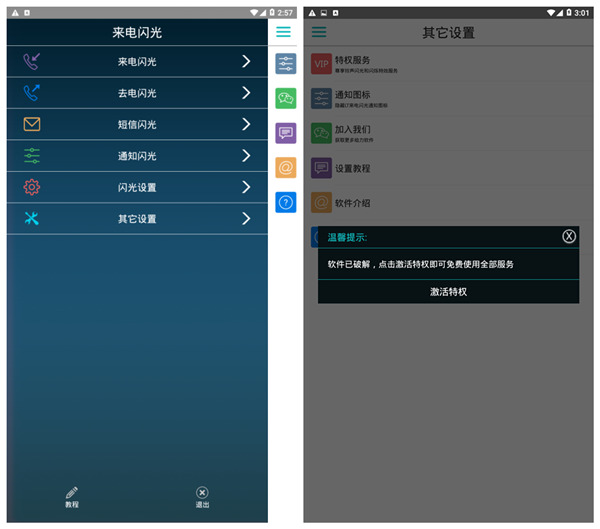
Task: Tap the 温馨提示 dialog title
Action: [x=347, y=237]
